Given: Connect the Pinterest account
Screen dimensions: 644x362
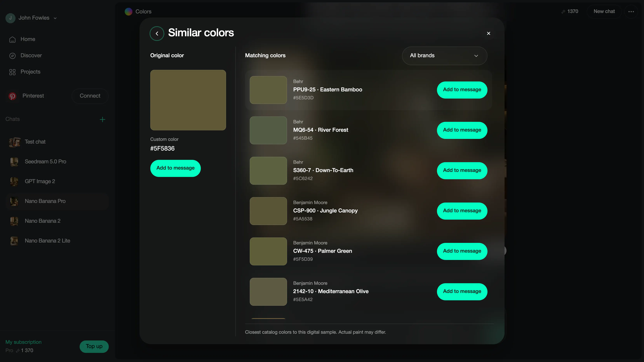Looking at the screenshot, I should coord(90,96).
